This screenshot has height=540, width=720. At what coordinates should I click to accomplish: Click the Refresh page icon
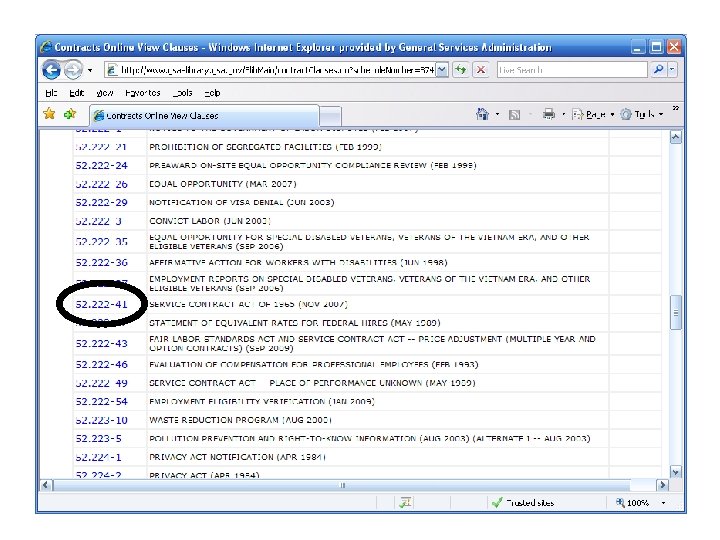(461, 70)
